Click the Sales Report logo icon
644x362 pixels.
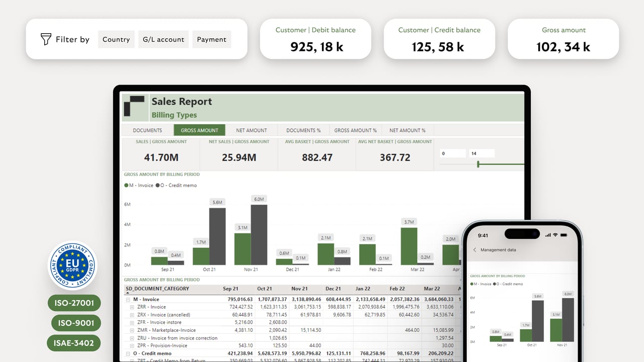pyautogui.click(x=134, y=106)
